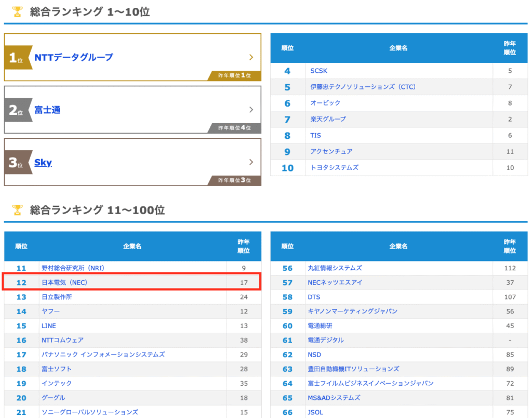532x418 pixels.
Task: Open ヤフー company link
Action: pyautogui.click(x=50, y=311)
